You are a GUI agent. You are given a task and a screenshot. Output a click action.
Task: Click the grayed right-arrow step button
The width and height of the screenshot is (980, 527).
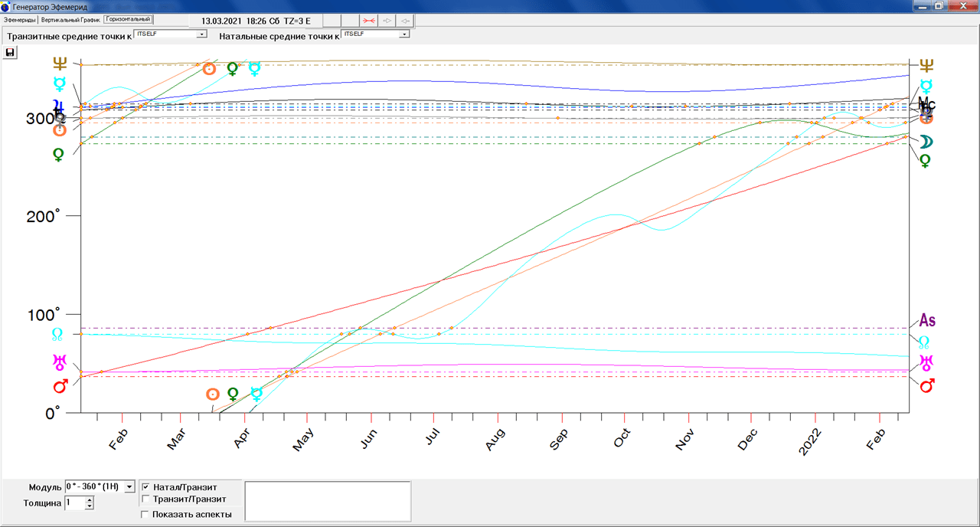click(387, 20)
